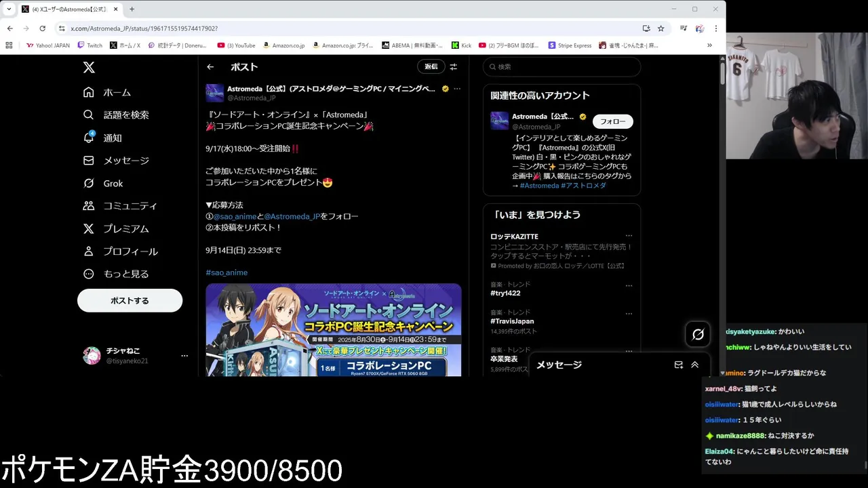
Task: Open Chrome three-dot menu
Action: [716, 28]
